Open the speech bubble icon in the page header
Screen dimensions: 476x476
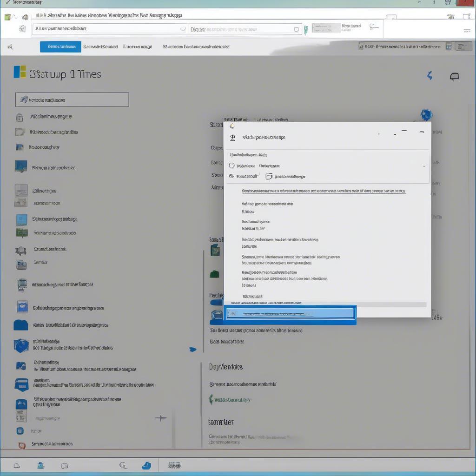(x=454, y=77)
